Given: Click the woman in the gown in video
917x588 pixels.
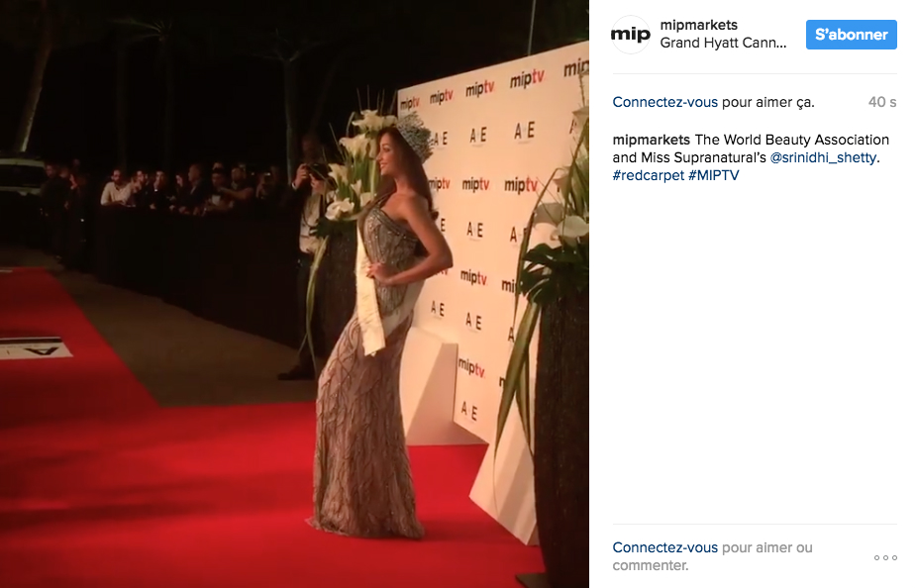Looking at the screenshot, I should tap(378, 328).
